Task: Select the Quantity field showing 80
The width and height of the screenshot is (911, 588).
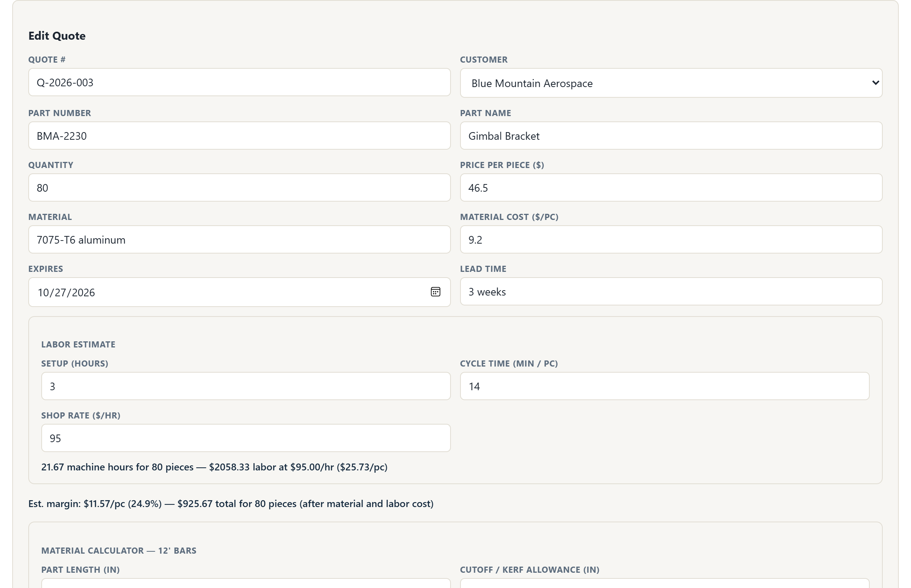Action: 239,187
